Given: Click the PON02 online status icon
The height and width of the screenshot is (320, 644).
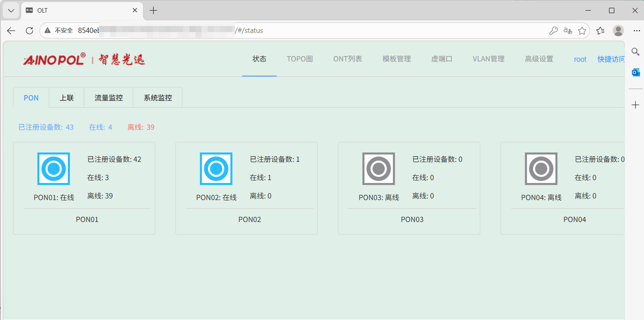Looking at the screenshot, I should (x=216, y=169).
